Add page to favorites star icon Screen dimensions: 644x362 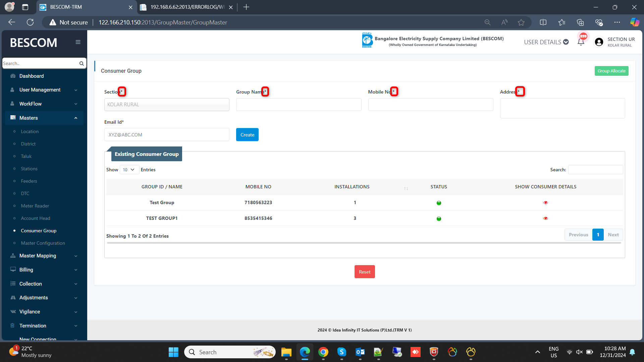pos(521,22)
